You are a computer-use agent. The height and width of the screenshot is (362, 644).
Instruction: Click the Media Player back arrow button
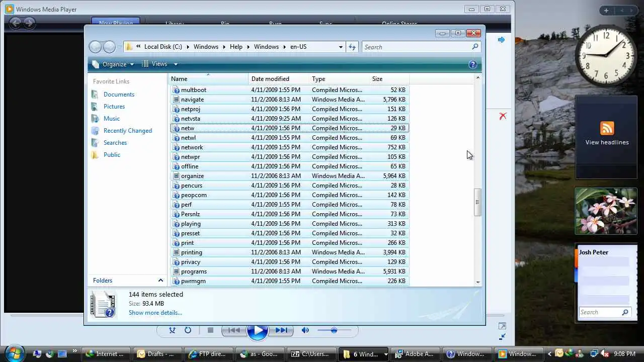pos(16,23)
